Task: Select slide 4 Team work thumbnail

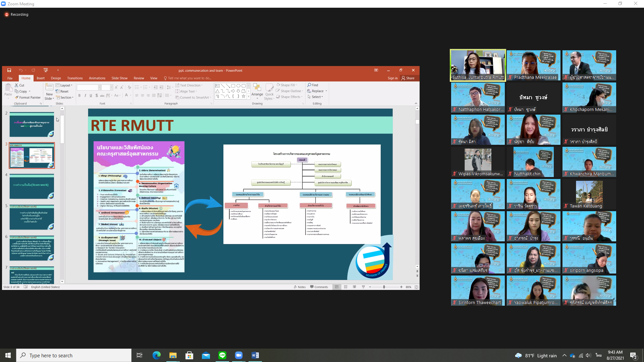Action: click(32, 186)
